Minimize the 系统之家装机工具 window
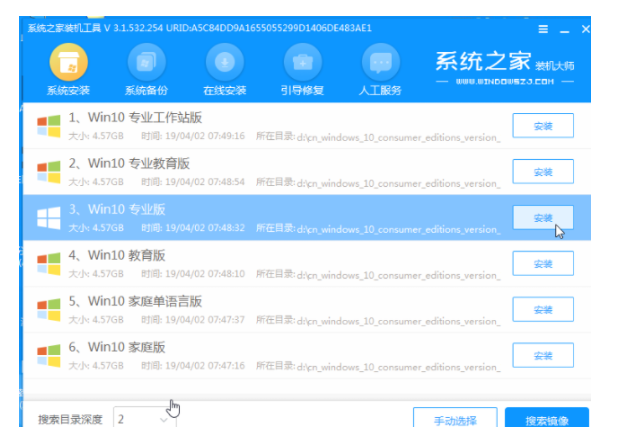The image size is (618, 435). (x=564, y=30)
